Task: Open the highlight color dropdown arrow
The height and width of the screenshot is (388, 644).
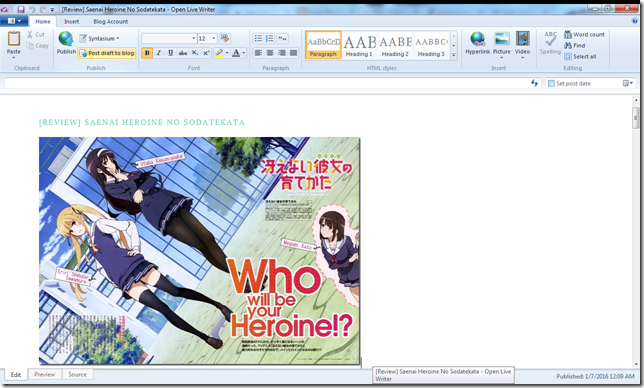Action: (x=227, y=53)
